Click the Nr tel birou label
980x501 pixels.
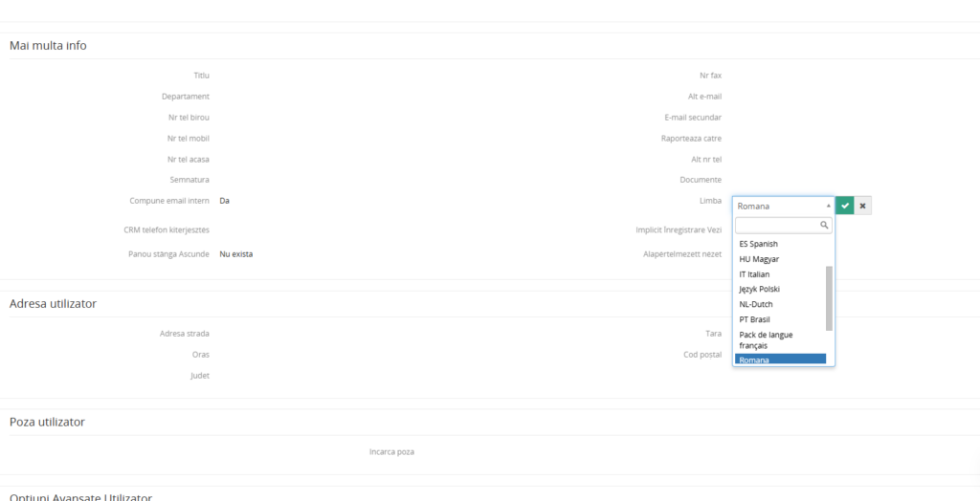tap(189, 118)
